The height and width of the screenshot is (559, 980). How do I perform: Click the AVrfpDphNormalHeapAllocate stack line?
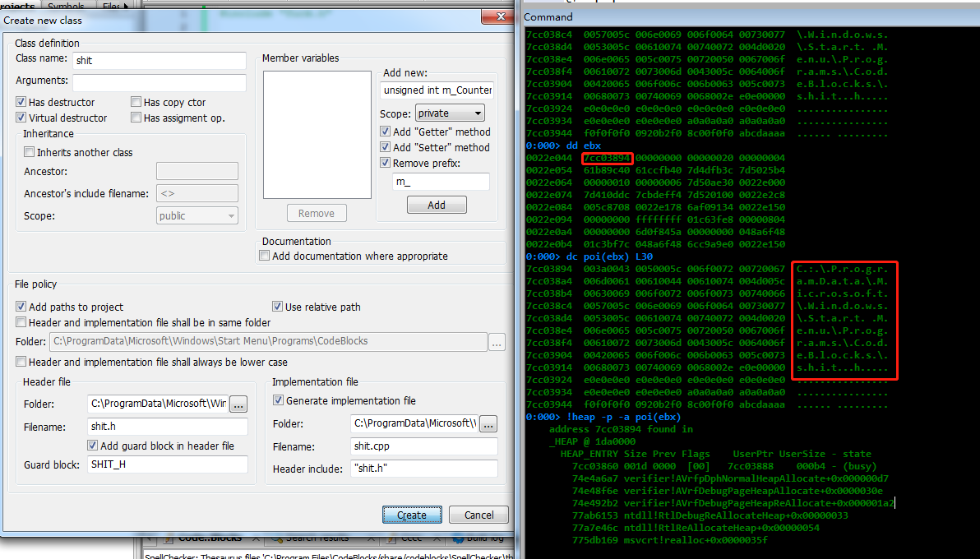pos(731,478)
